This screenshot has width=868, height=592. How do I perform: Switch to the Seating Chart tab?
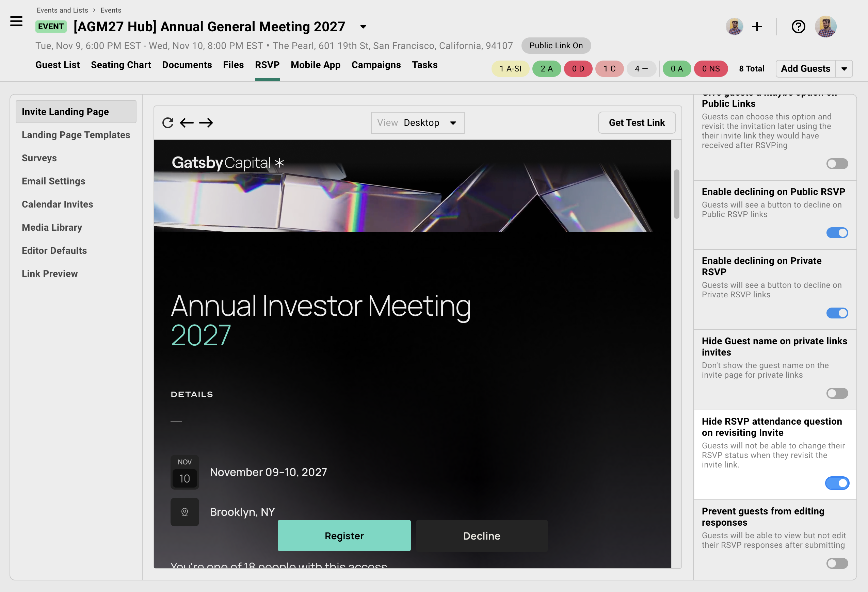[121, 65]
